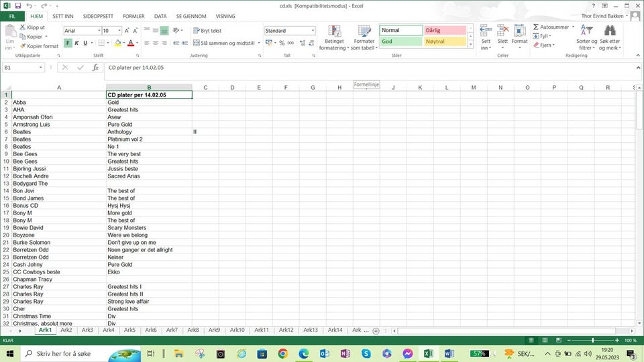Switch to VISNING tab
The image size is (644, 362).
coord(225,16)
